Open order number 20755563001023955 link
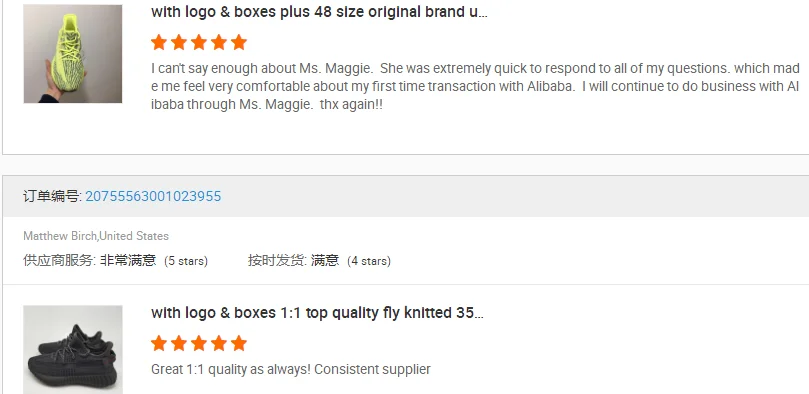 pyautogui.click(x=153, y=196)
